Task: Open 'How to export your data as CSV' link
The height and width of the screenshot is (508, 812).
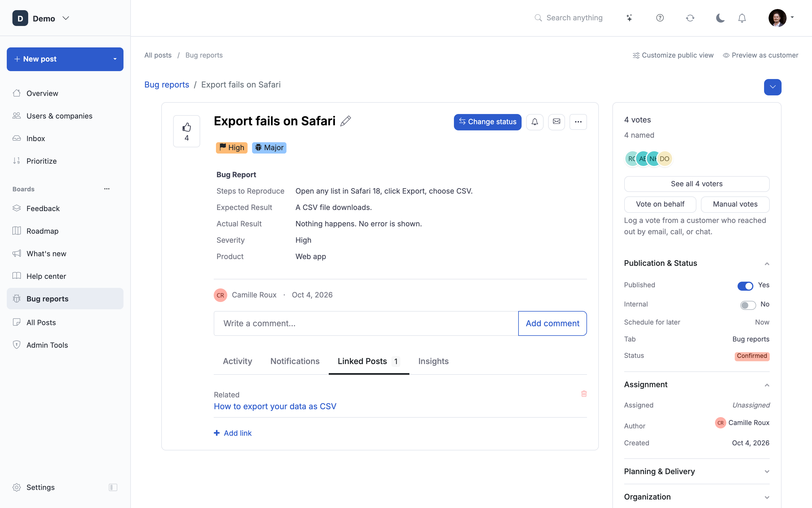Action: pos(275,406)
